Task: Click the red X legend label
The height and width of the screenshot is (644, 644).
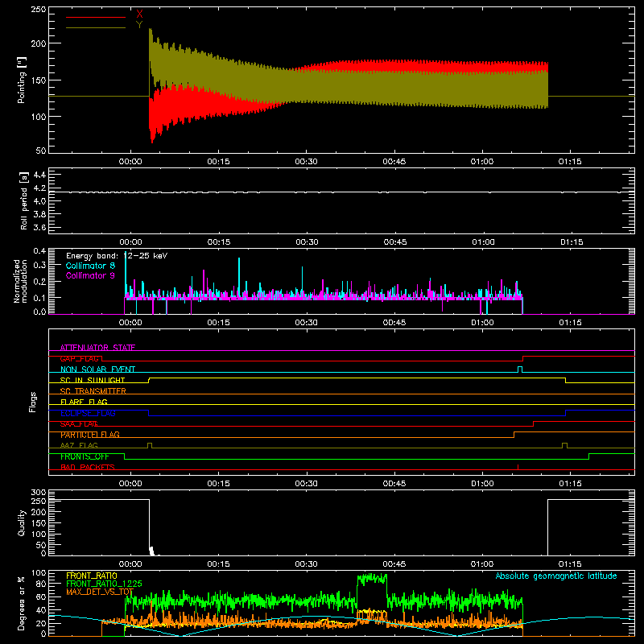Action: (x=139, y=14)
